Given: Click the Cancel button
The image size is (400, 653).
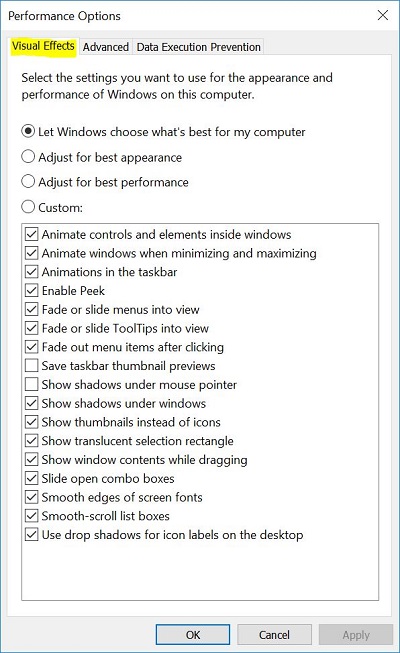Looking at the screenshot, I should (274, 635).
